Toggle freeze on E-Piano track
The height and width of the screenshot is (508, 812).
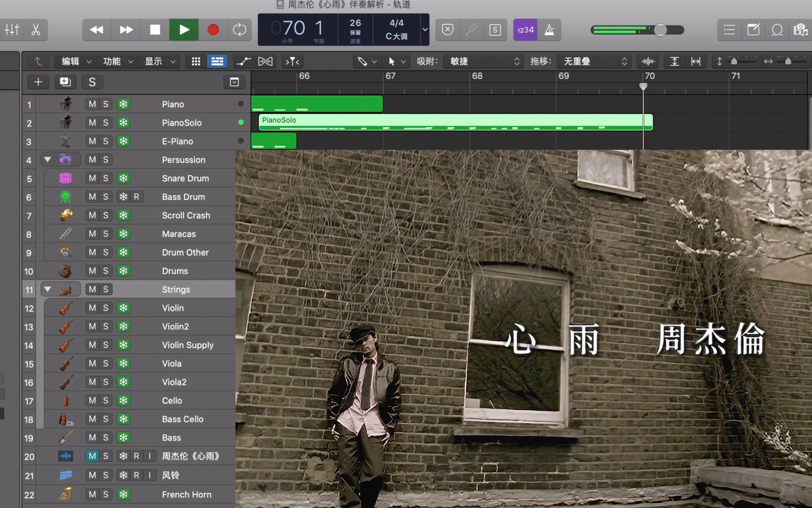(x=123, y=141)
